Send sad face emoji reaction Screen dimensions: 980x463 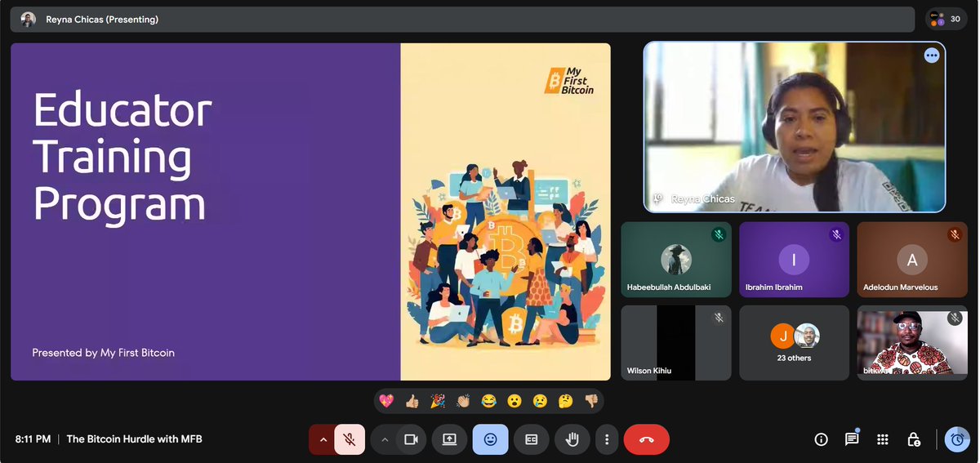(540, 401)
